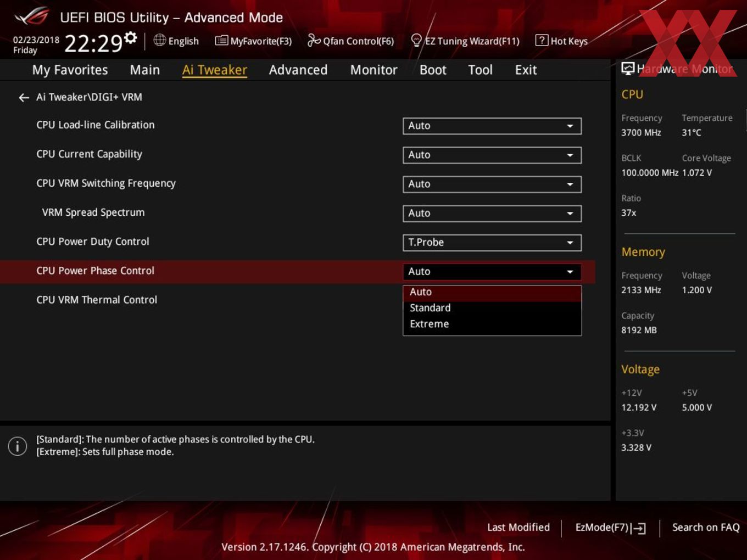Viewport: 747px width, 560px height.
Task: Click the 3.328 V reading
Action: [x=636, y=448]
